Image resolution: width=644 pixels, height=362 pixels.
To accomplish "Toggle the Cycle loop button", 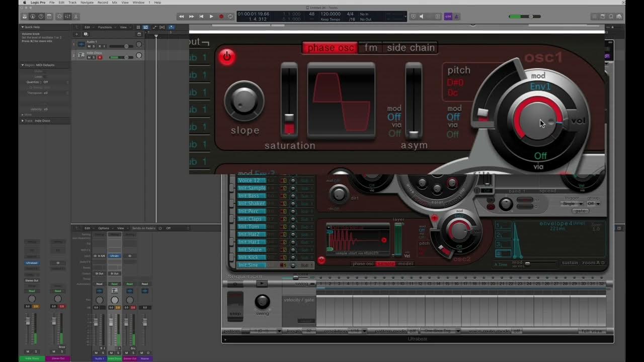I will (230, 17).
